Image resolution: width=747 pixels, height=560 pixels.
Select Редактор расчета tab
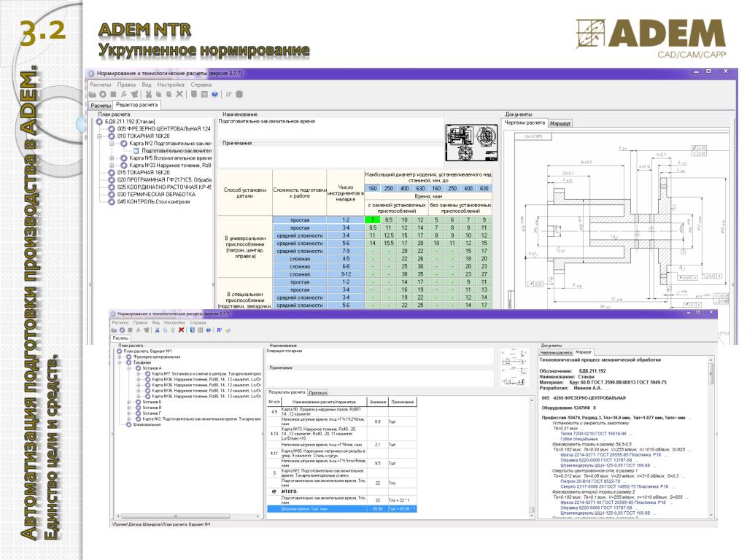click(136, 104)
